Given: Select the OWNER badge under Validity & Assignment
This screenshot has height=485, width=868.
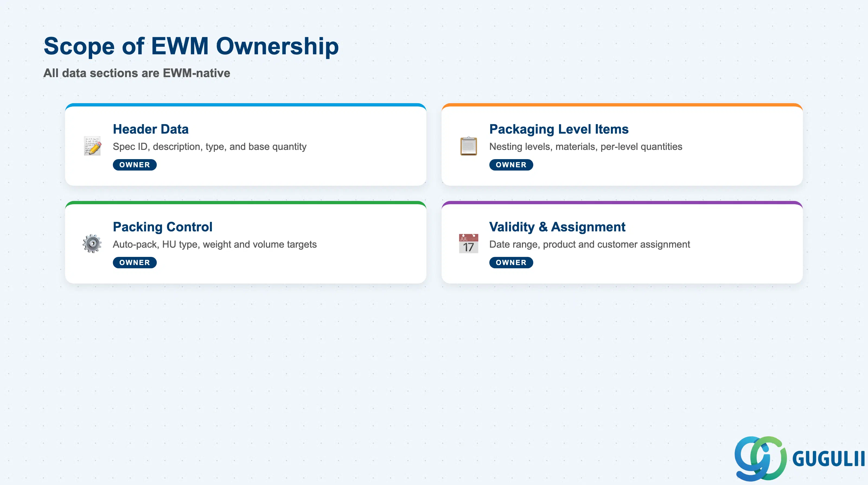Looking at the screenshot, I should 511,262.
